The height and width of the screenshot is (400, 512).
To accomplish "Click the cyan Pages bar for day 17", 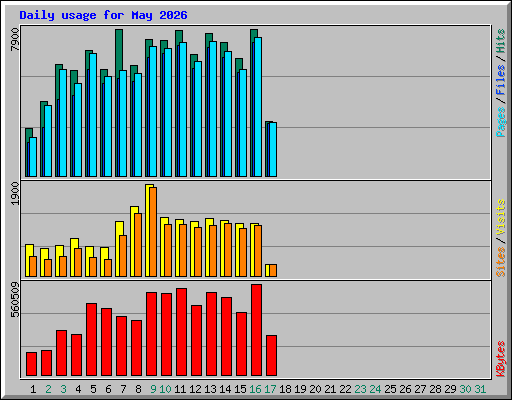I will pyautogui.click(x=273, y=150).
